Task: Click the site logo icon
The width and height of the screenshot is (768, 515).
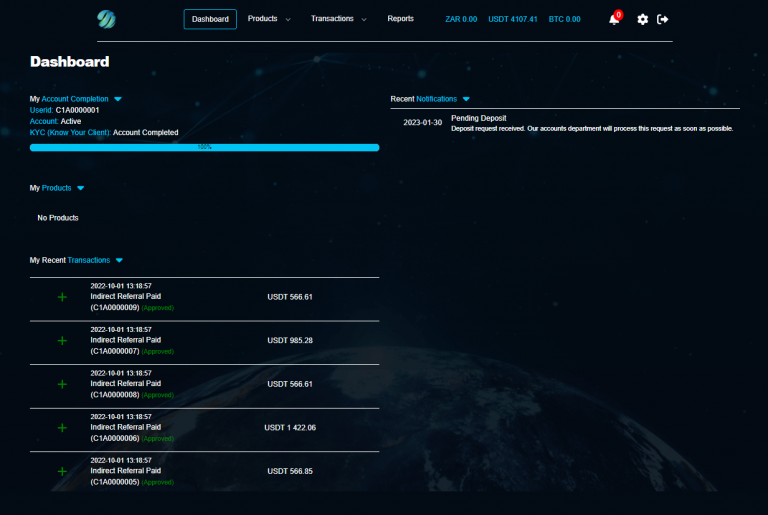Action: click(x=107, y=19)
